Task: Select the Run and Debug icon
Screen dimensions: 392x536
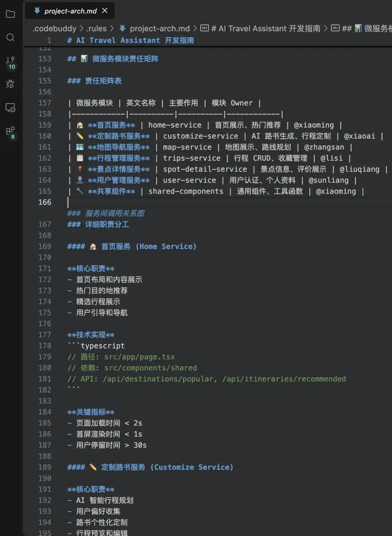Action: coord(10,84)
